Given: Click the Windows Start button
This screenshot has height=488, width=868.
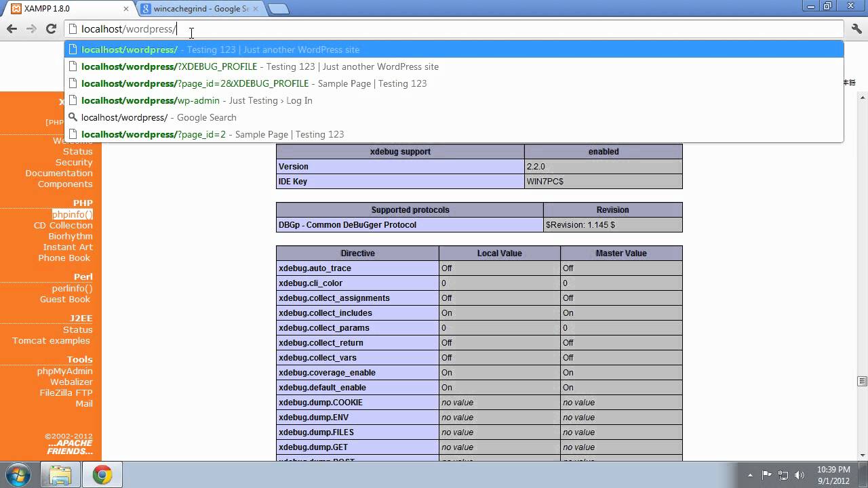Looking at the screenshot, I should [x=18, y=474].
